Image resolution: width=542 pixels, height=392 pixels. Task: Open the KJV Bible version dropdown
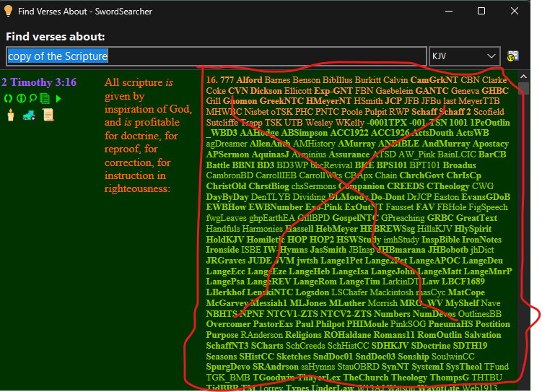(464, 56)
